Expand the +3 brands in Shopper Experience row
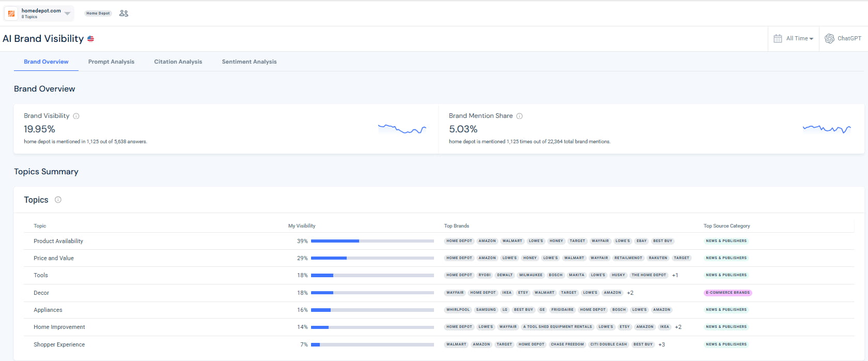The height and width of the screenshot is (361, 868). (661, 344)
